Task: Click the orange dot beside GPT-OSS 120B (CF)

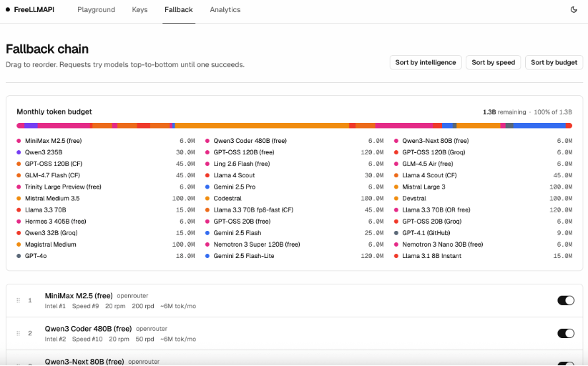Action: (19, 164)
